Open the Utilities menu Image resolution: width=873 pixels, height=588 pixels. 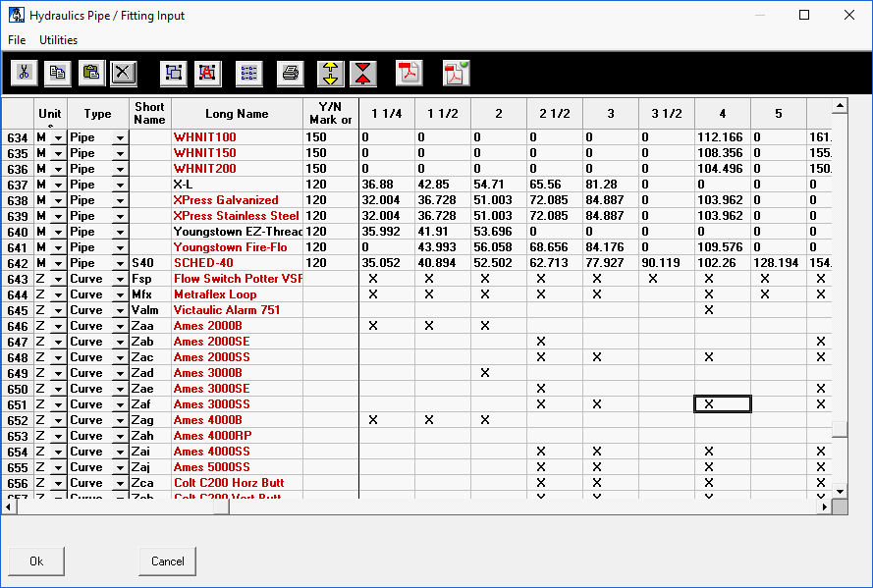[x=59, y=40]
